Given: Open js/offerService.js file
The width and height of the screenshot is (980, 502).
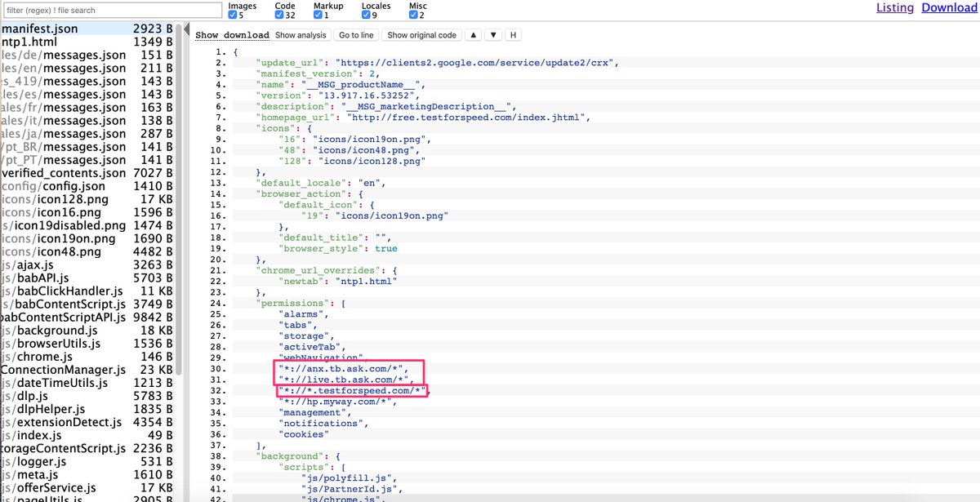Looking at the screenshot, I should click(87, 487).
